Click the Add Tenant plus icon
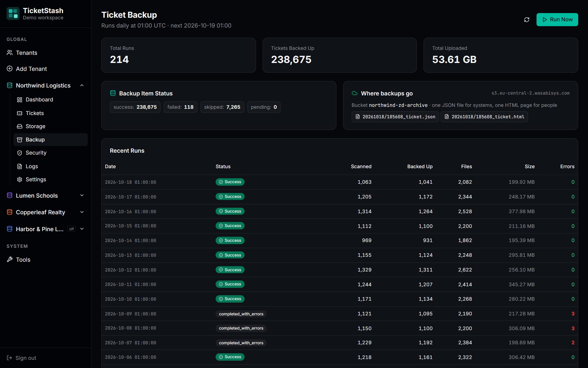This screenshot has width=588, height=368. click(x=10, y=69)
